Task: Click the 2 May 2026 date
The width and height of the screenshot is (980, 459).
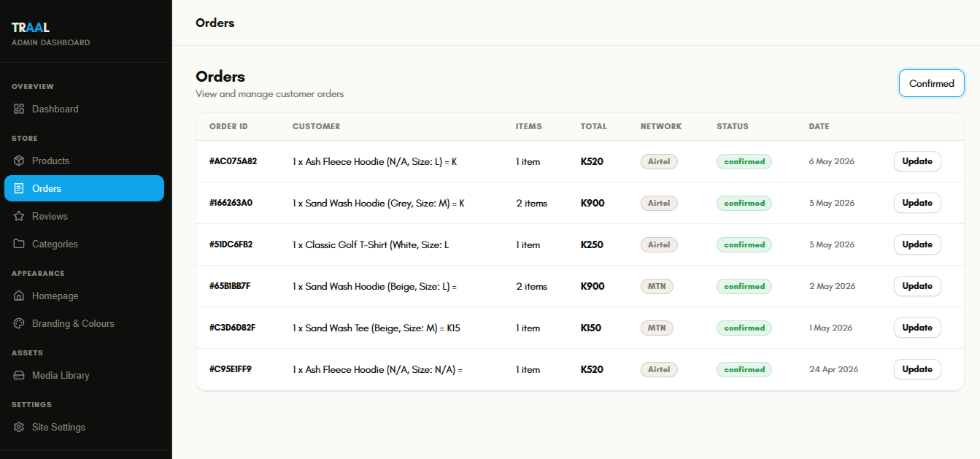Action: (x=833, y=286)
